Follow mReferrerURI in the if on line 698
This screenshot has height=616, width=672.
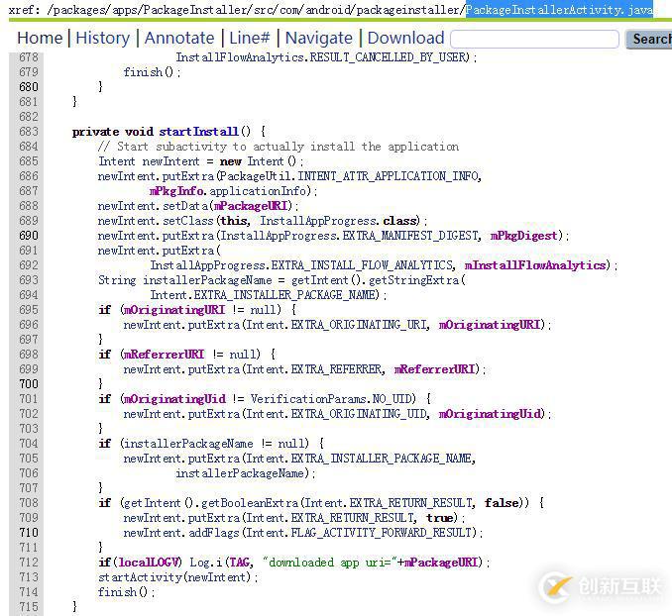pyautogui.click(x=165, y=355)
